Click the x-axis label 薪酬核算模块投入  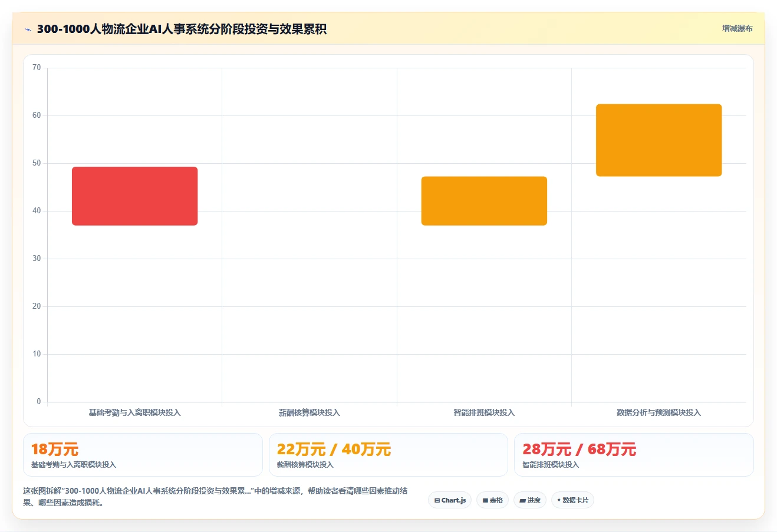coord(310,412)
